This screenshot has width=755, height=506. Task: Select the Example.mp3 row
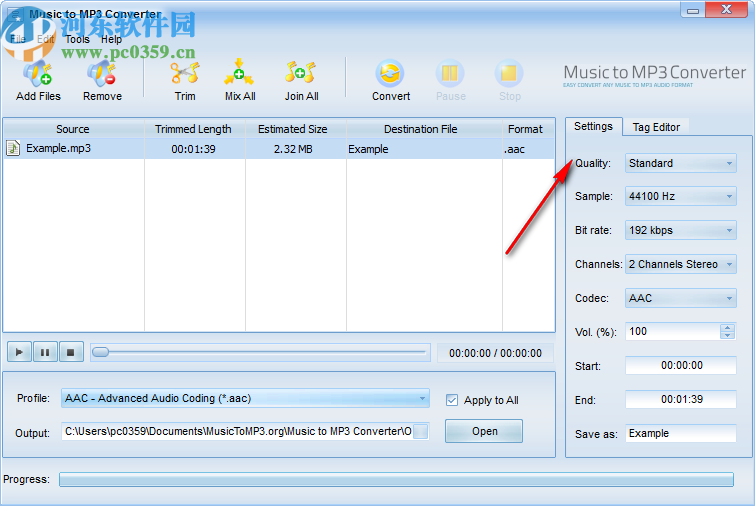(279, 149)
